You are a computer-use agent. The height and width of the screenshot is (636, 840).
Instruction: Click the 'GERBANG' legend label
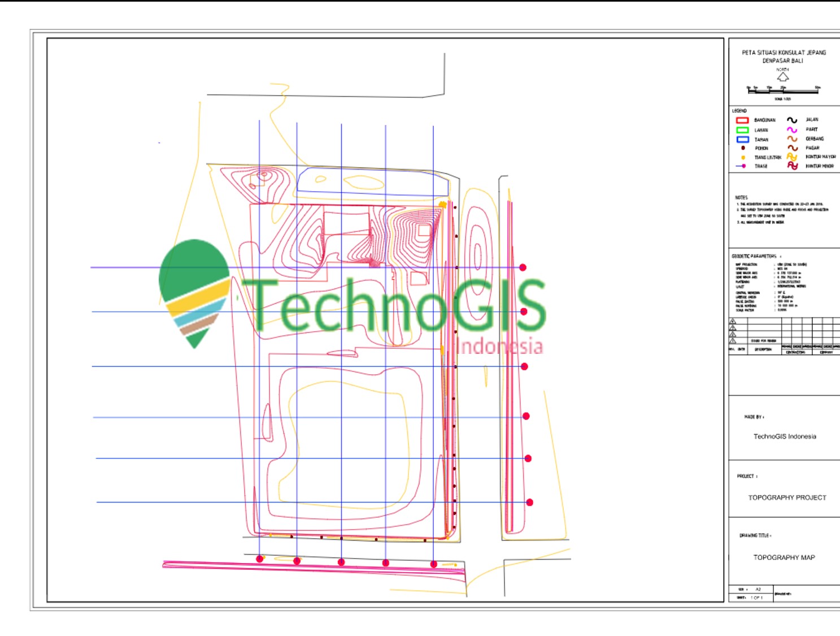815,139
